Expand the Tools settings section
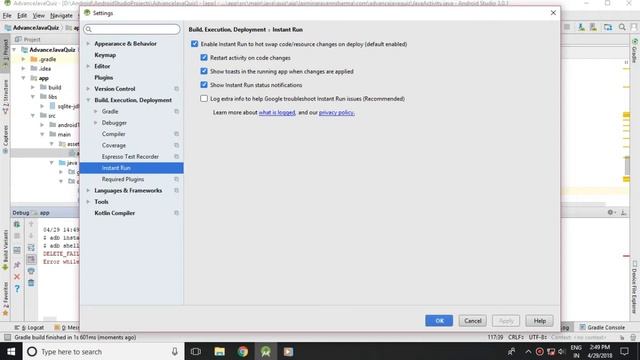Viewport: 640px width, 360px height. point(88,202)
